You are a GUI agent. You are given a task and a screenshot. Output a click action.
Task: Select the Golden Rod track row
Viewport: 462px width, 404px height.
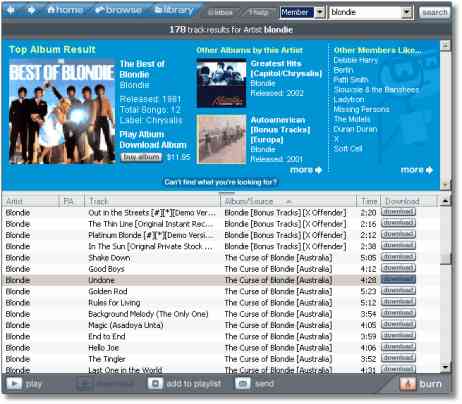coord(221,291)
